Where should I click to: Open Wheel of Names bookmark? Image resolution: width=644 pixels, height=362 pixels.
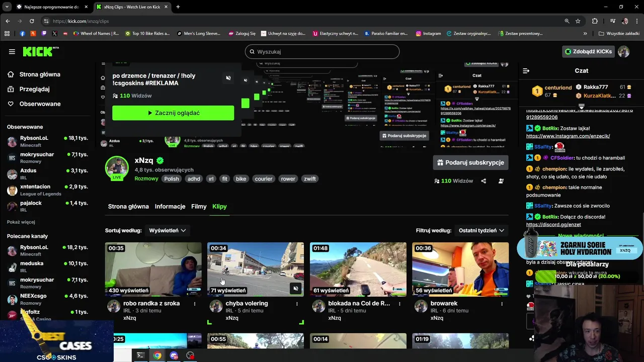click(96, 34)
